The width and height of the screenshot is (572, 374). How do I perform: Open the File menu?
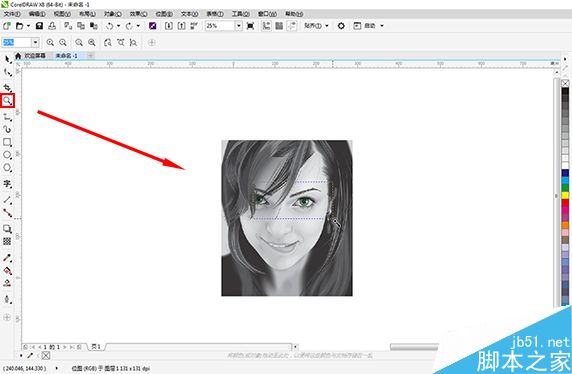(12, 14)
